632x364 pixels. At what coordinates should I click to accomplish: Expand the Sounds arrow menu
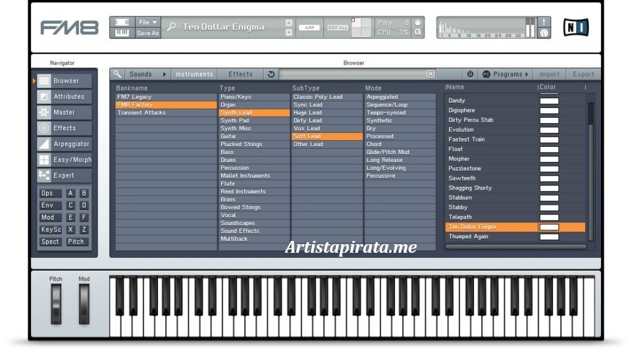point(165,74)
